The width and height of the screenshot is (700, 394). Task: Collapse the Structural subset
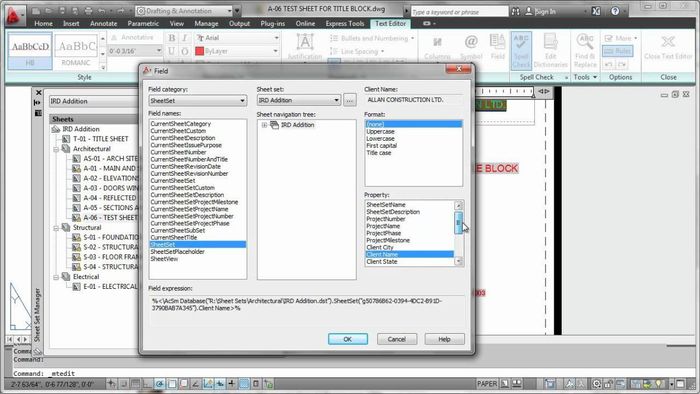point(56,228)
